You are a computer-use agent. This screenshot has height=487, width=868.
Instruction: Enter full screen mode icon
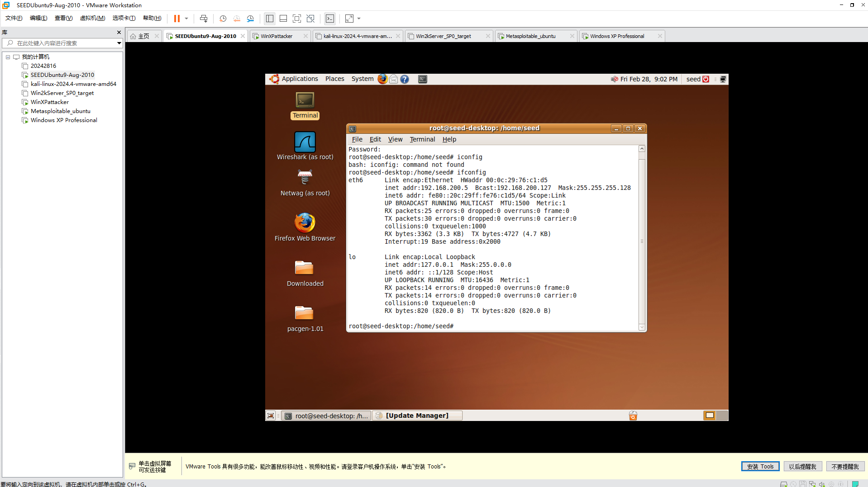297,19
